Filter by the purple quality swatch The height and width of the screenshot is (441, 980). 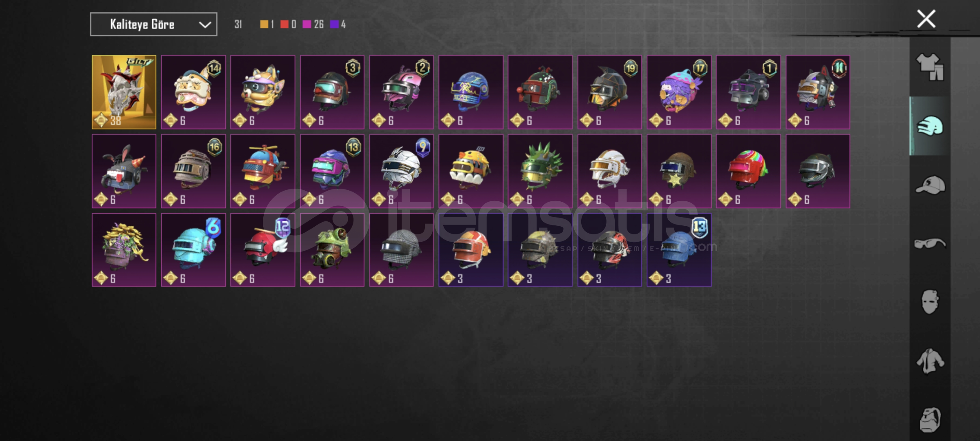pyautogui.click(x=334, y=24)
